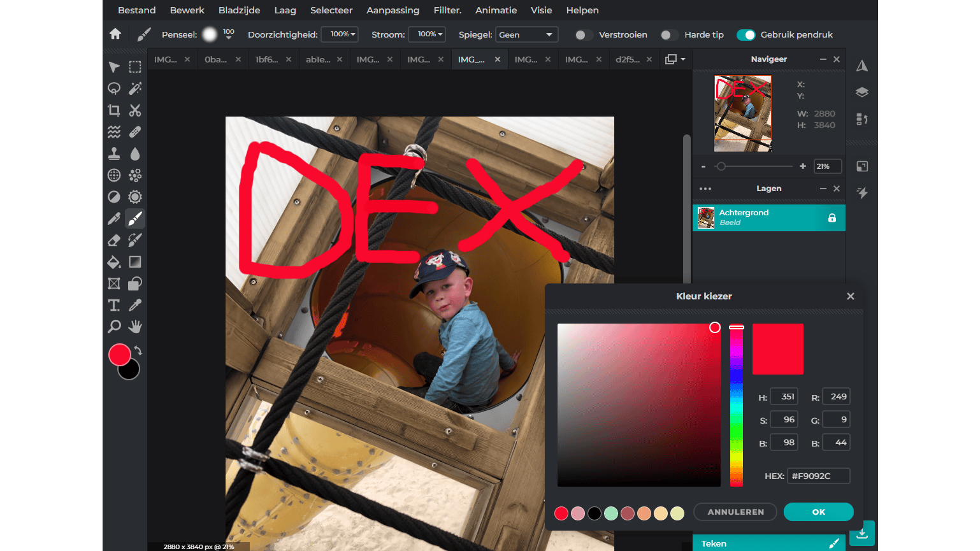
Task: Swap foreground and background colors
Action: 138,350
